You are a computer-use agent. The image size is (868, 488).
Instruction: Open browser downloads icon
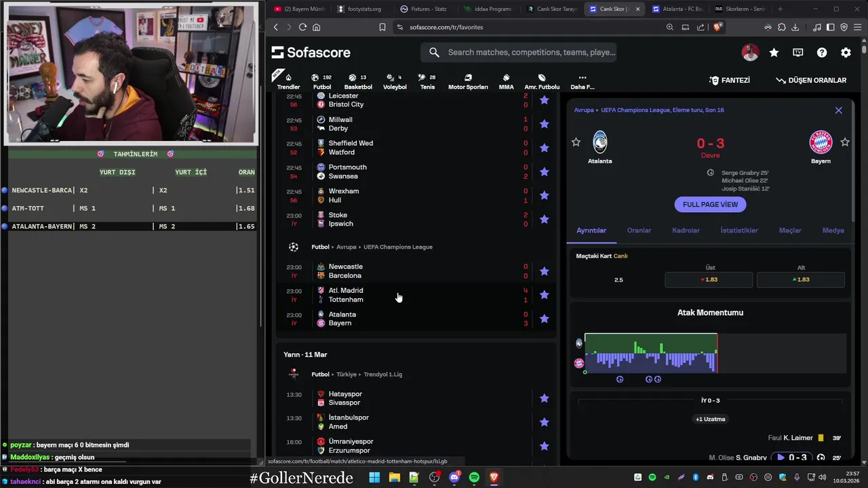[795, 27]
